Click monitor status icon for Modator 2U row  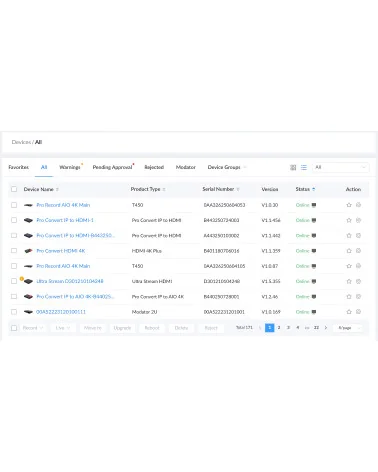coord(314,312)
